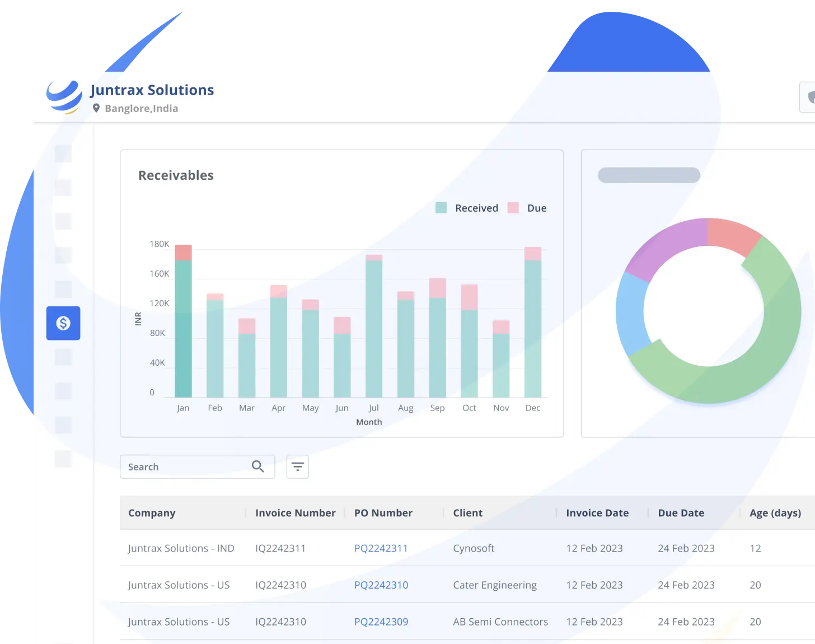Image resolution: width=815 pixels, height=644 pixels.
Task: Sort table by Company column header
Action: (152, 513)
